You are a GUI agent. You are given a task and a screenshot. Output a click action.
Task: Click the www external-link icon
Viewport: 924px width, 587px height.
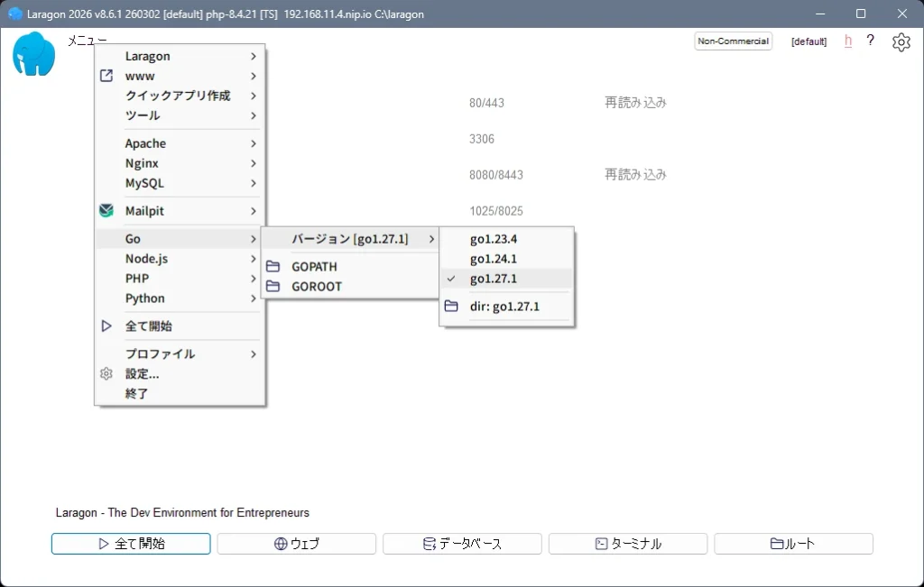click(x=106, y=76)
